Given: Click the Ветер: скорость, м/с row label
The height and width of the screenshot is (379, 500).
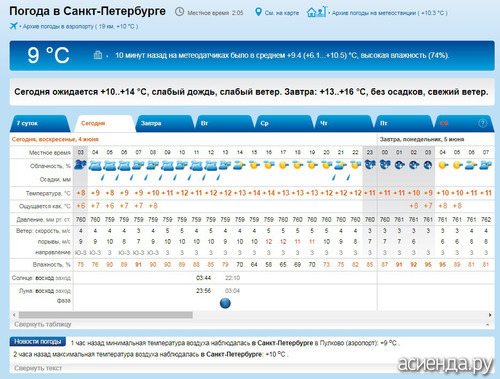Looking at the screenshot, I should click(x=43, y=231).
